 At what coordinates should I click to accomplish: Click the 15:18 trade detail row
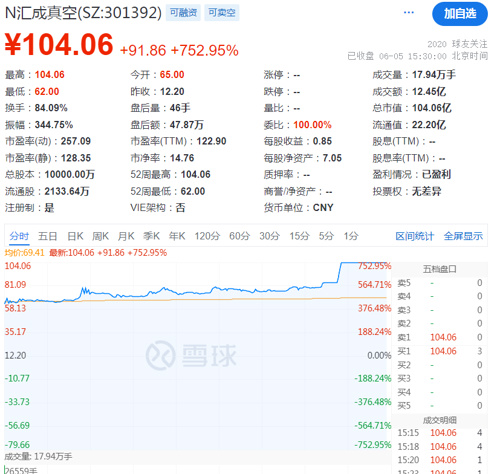(x=440, y=446)
